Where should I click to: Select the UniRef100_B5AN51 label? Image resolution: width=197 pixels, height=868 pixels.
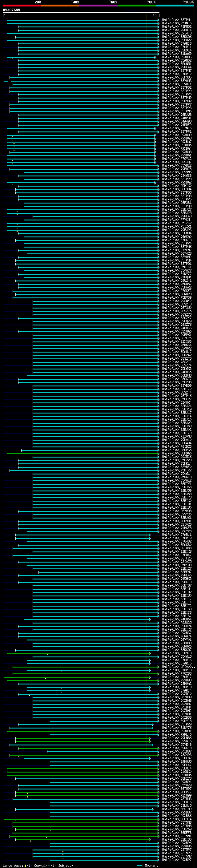tap(176, 64)
